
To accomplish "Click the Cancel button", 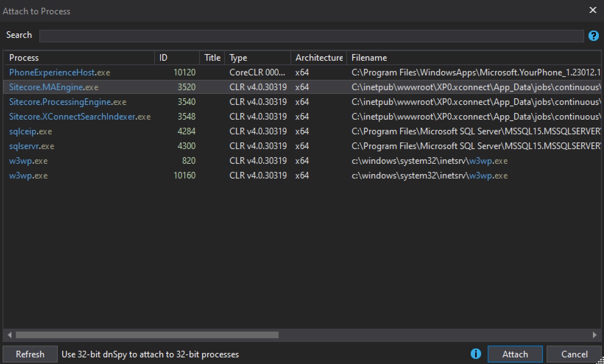I will coord(574,354).
